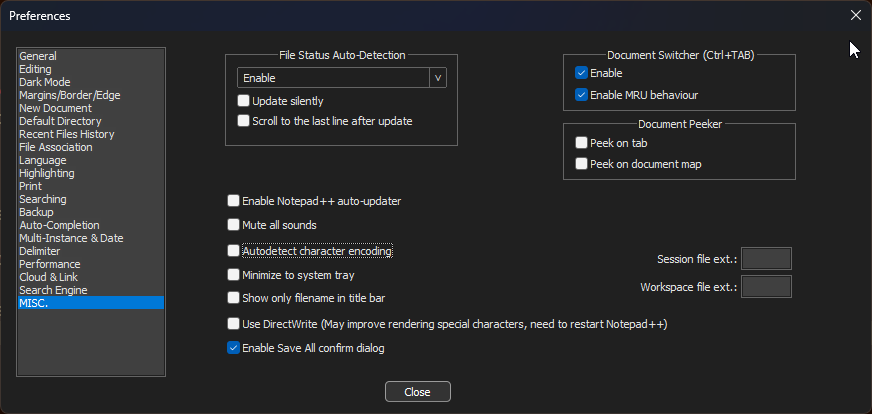This screenshot has width=872, height=414.
Task: Select Backup category
Action: tap(91, 212)
